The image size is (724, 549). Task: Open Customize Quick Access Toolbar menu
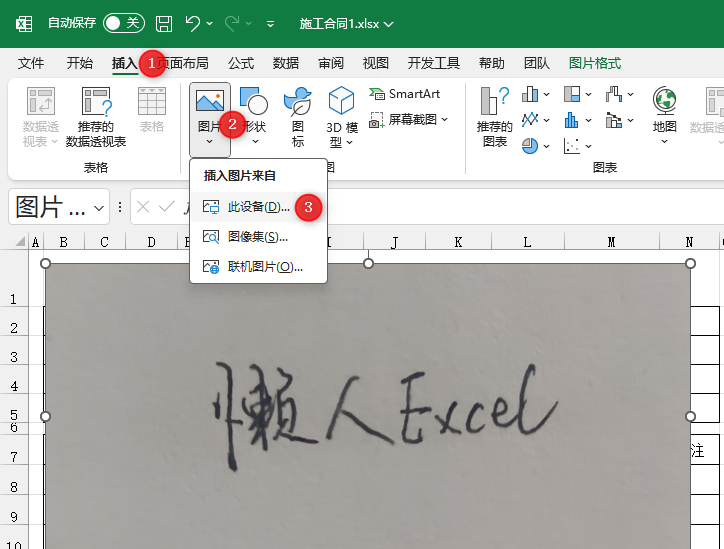click(271, 24)
